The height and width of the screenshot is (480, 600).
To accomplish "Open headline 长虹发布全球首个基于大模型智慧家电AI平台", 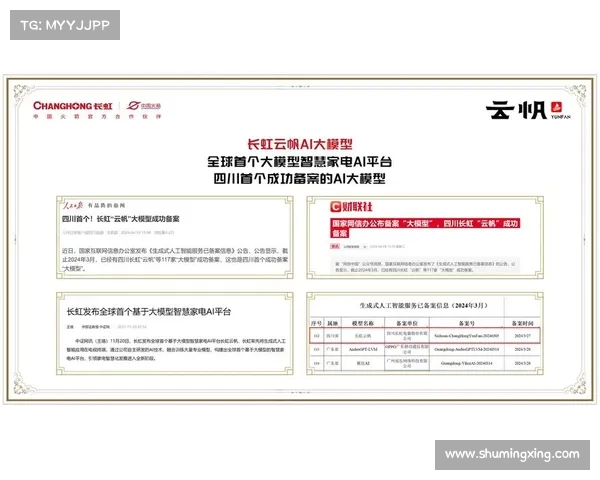I will [149, 312].
